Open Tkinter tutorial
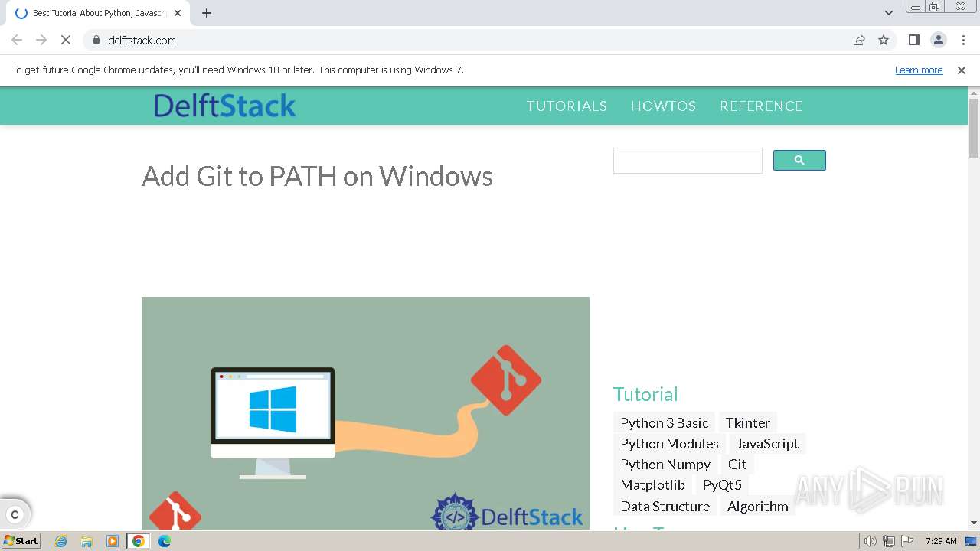Screen dimensions: 980x551 coord(747,423)
